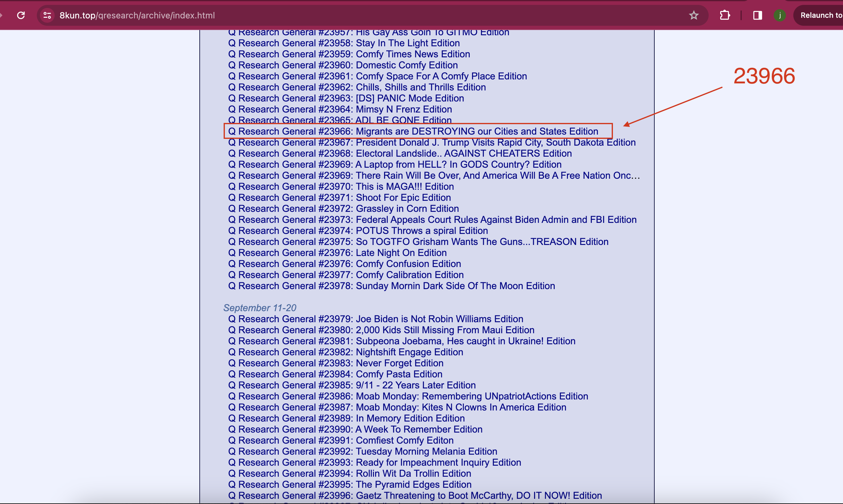Open #23972 Grassley in Corn Edition

coord(344,208)
